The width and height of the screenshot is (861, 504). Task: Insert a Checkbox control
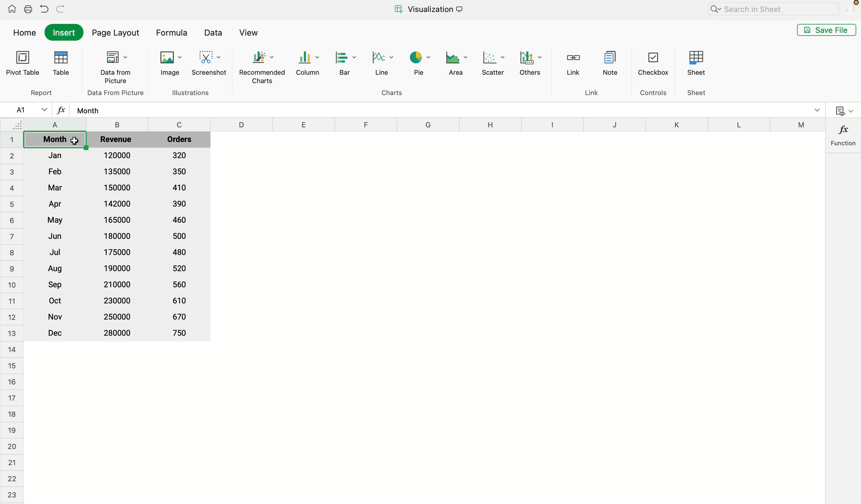coord(653,58)
